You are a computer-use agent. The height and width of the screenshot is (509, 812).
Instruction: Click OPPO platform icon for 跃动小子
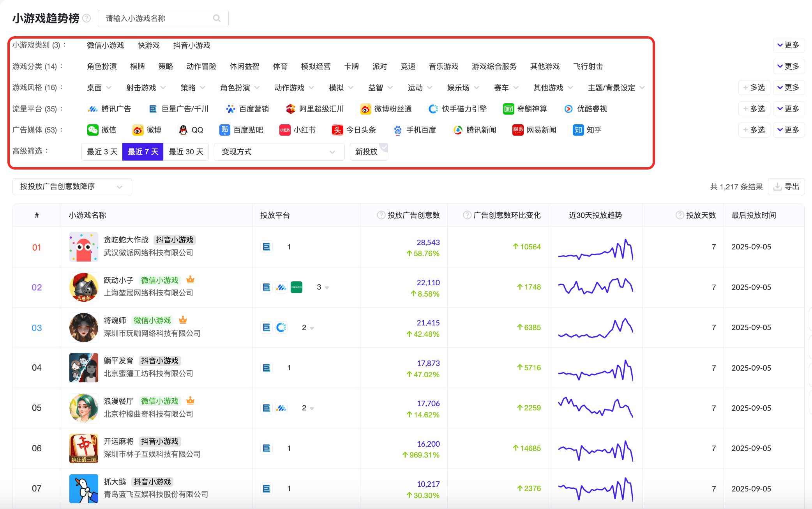(x=297, y=287)
